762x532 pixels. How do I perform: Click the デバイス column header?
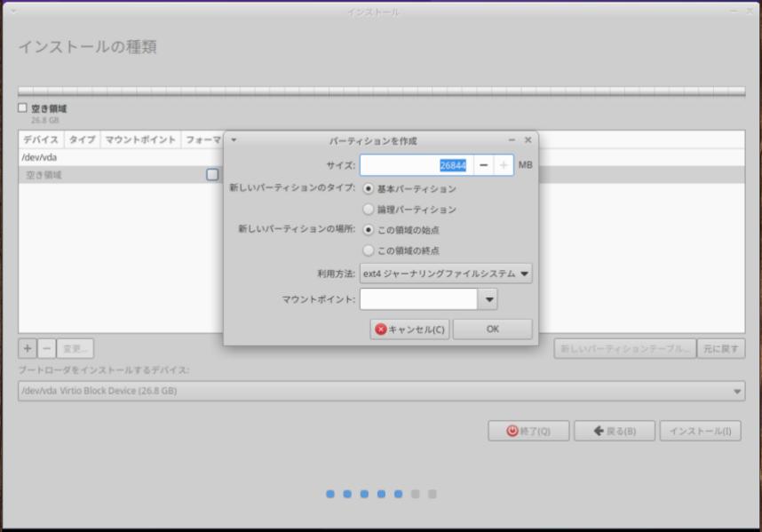(41, 140)
